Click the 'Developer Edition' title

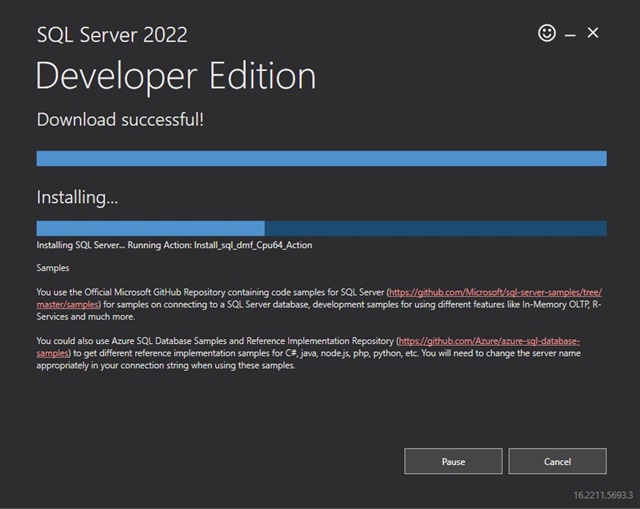176,76
